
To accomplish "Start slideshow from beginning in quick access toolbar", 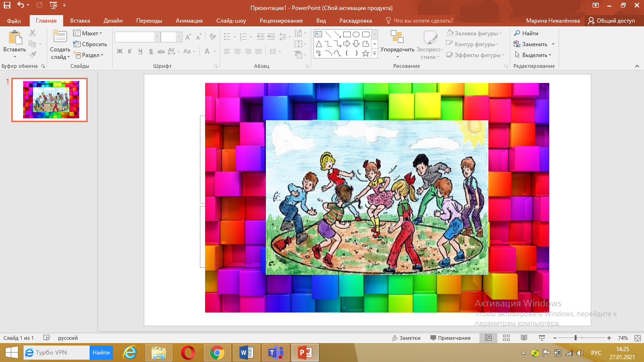I will [53, 6].
